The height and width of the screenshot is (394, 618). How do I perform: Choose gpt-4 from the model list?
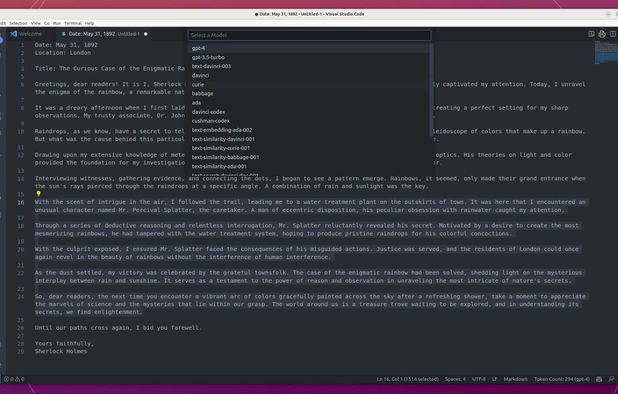point(309,48)
